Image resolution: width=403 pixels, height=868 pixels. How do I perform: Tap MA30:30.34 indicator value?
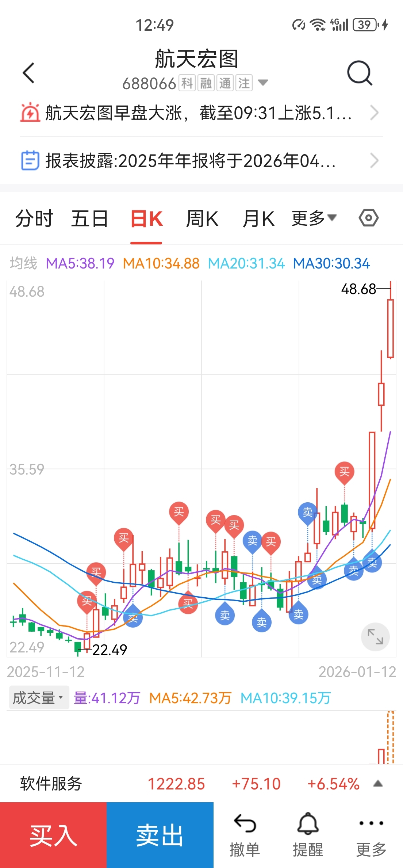pos(331,263)
